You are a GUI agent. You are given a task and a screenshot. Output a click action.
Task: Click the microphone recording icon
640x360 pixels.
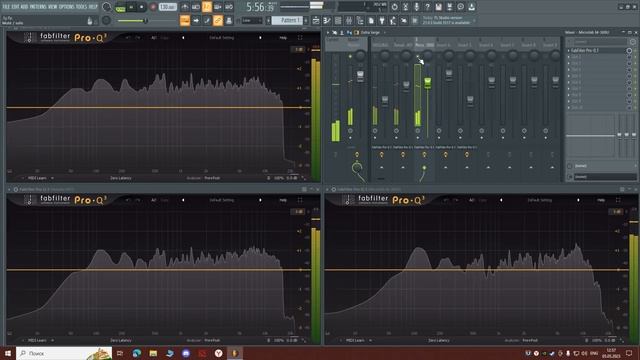coord(416,7)
